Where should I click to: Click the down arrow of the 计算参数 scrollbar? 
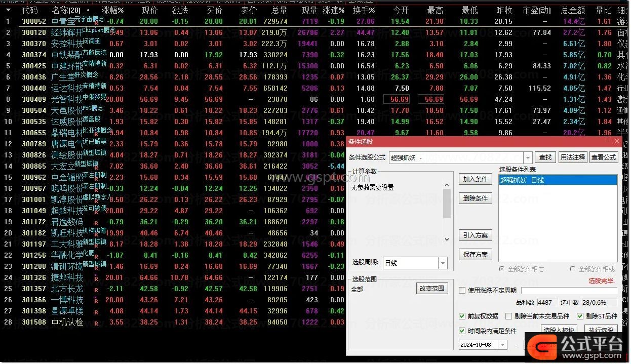click(447, 239)
